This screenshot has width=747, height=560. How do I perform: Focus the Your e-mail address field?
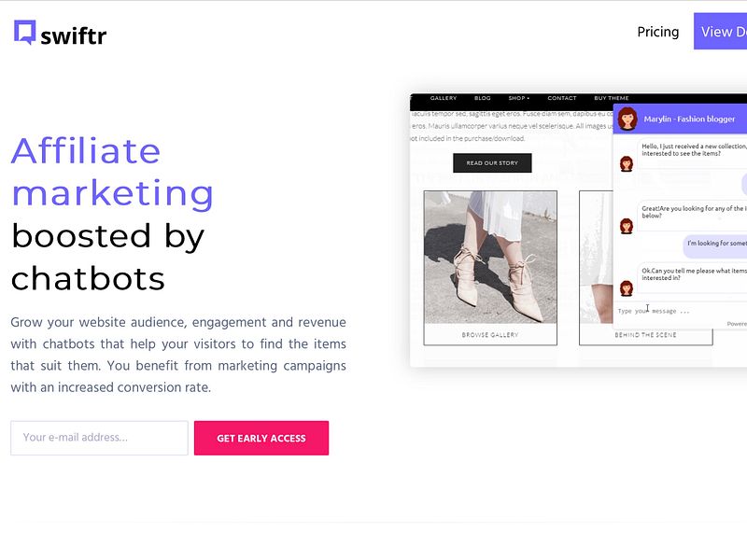[x=100, y=438]
